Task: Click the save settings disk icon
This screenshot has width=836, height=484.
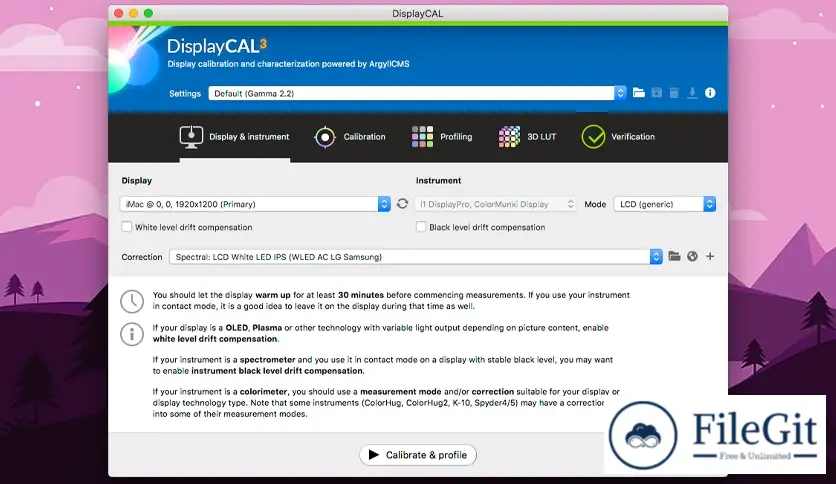Action: point(657,93)
